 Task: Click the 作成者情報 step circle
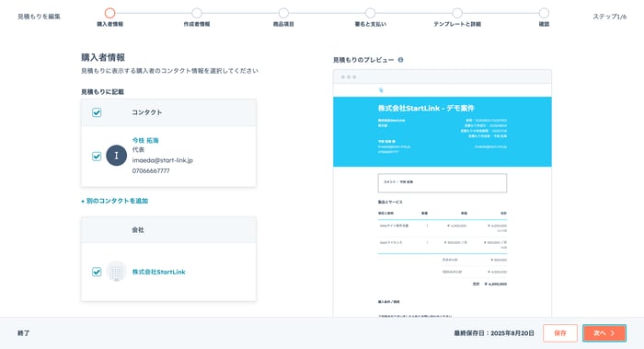tap(197, 13)
